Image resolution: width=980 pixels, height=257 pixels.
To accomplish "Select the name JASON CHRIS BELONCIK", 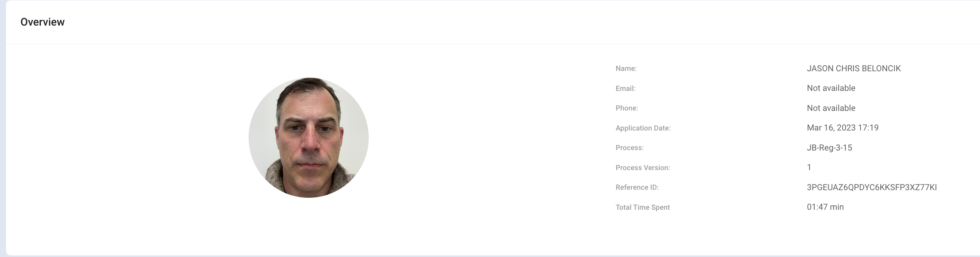I will click(853, 68).
